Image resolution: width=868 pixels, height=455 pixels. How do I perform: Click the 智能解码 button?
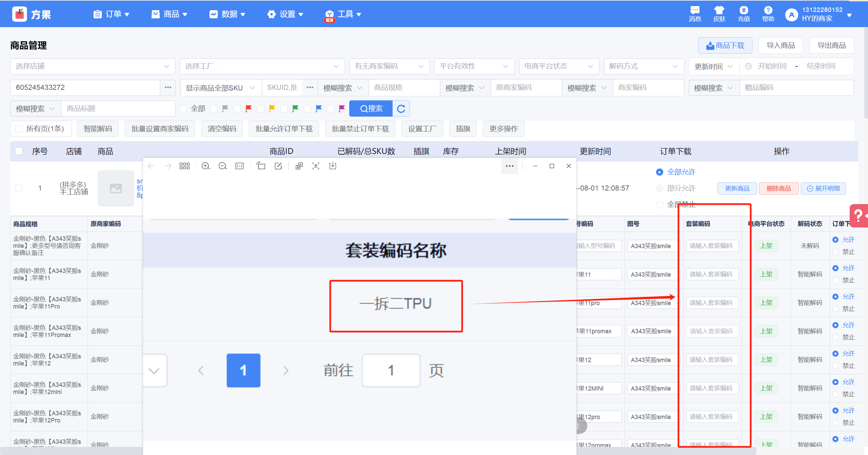98,129
